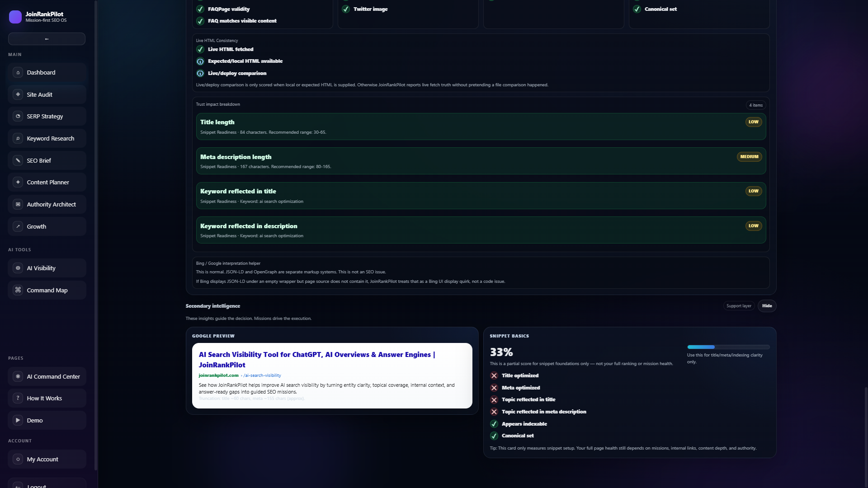The height and width of the screenshot is (488, 868).
Task: Click the Support layer badge
Action: [739, 306]
